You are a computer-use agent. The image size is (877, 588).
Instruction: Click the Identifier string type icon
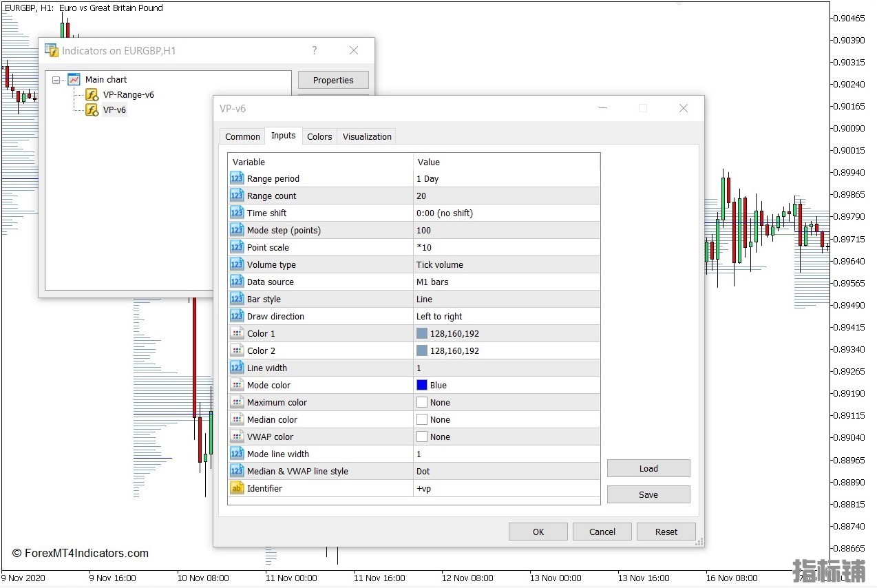point(237,488)
